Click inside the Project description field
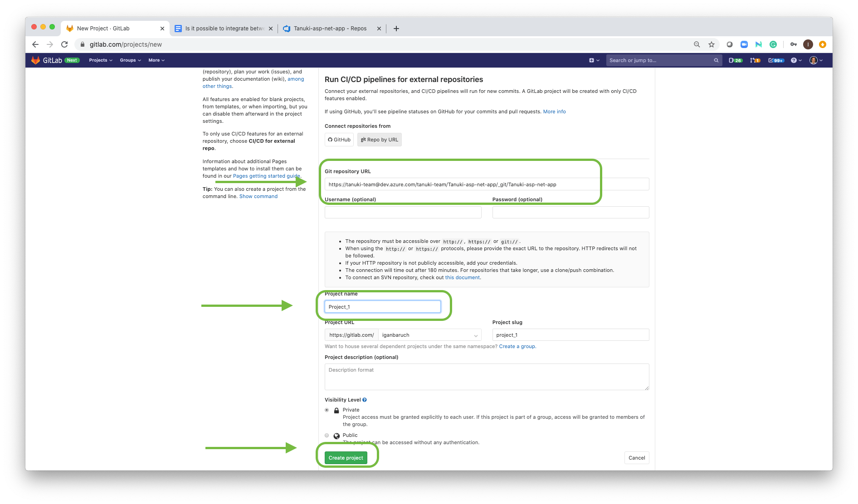The height and width of the screenshot is (504, 858). (486, 377)
